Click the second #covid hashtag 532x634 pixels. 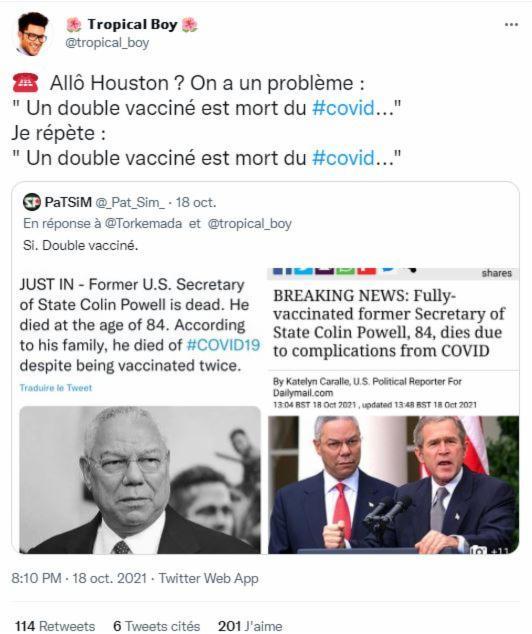344,158
